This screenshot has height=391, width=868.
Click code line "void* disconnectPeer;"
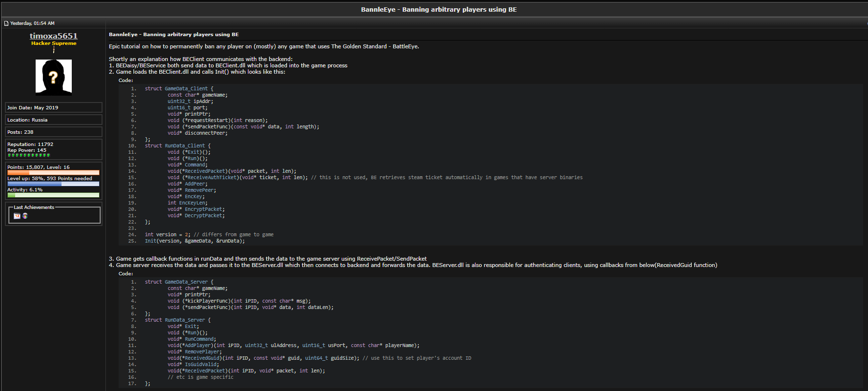(x=198, y=133)
